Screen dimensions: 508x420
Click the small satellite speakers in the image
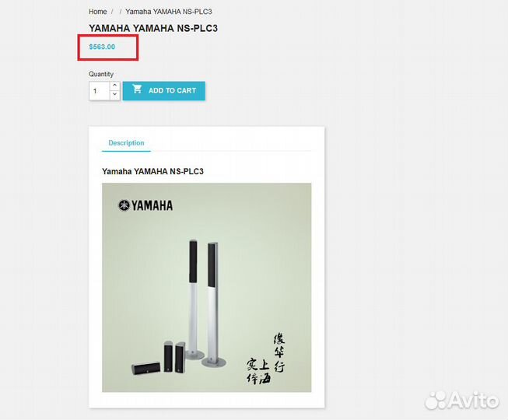[174, 356]
